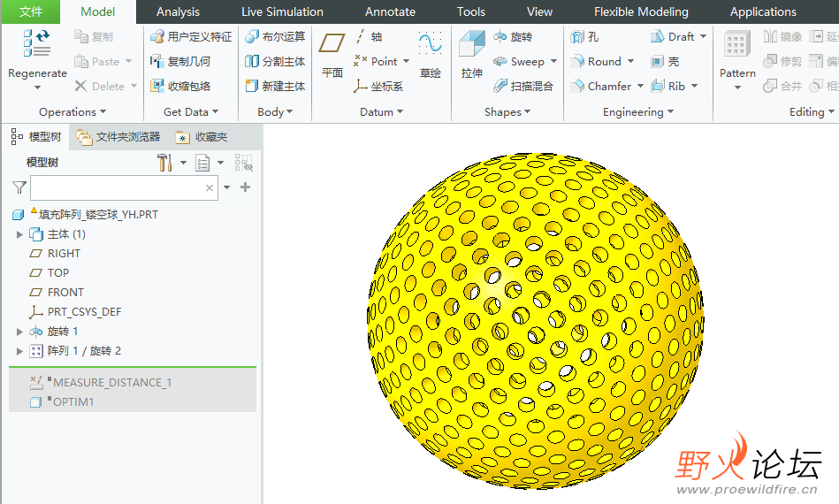Click the tree filter funnel icon
This screenshot has height=504, width=839.
pos(19,187)
